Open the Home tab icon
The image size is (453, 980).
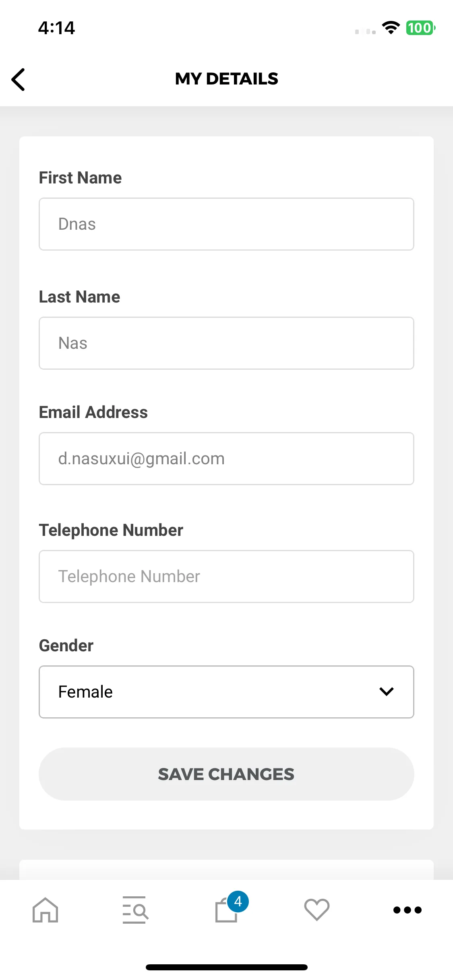(45, 910)
